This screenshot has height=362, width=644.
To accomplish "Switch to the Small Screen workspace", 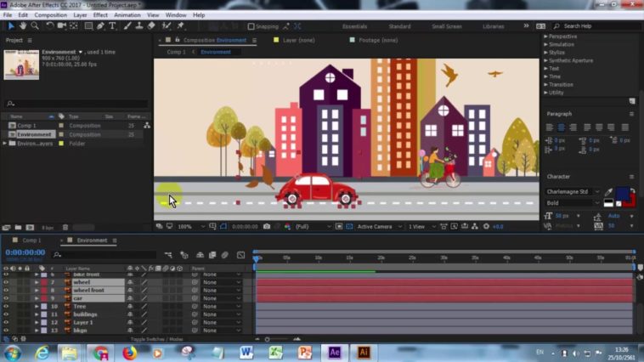I will coord(446,26).
